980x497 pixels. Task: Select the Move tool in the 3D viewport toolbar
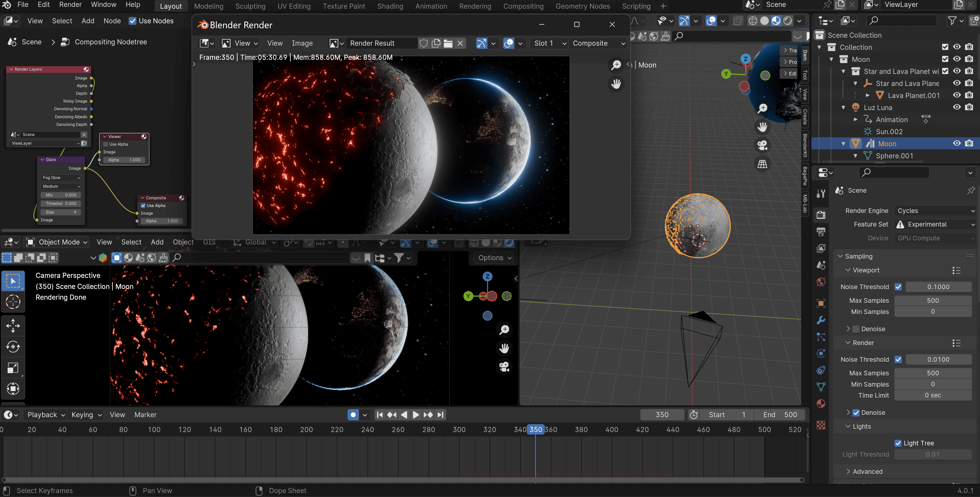(13, 326)
